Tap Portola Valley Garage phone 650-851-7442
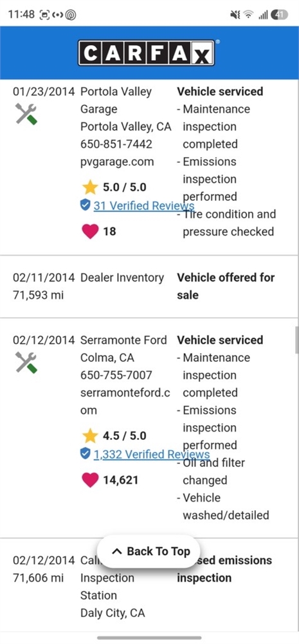The image size is (299, 644). click(x=116, y=144)
